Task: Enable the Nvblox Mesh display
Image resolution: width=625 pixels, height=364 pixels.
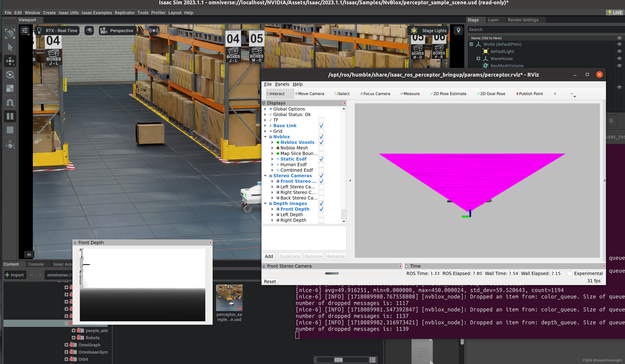Action: tap(321, 148)
